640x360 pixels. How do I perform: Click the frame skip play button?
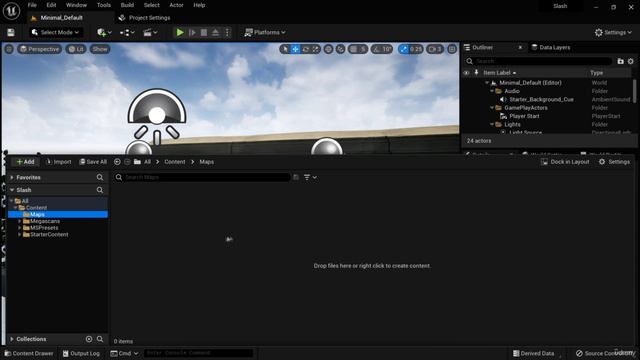(x=192, y=32)
